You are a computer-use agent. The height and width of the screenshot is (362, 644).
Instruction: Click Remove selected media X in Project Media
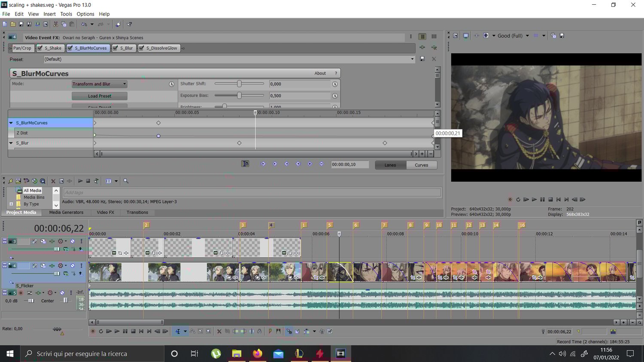pyautogui.click(x=53, y=181)
